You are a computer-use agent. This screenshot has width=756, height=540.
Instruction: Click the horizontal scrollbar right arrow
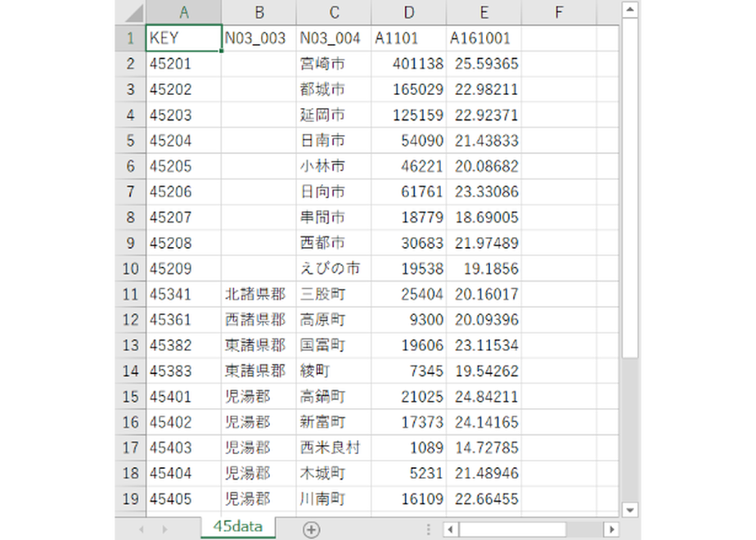611,529
